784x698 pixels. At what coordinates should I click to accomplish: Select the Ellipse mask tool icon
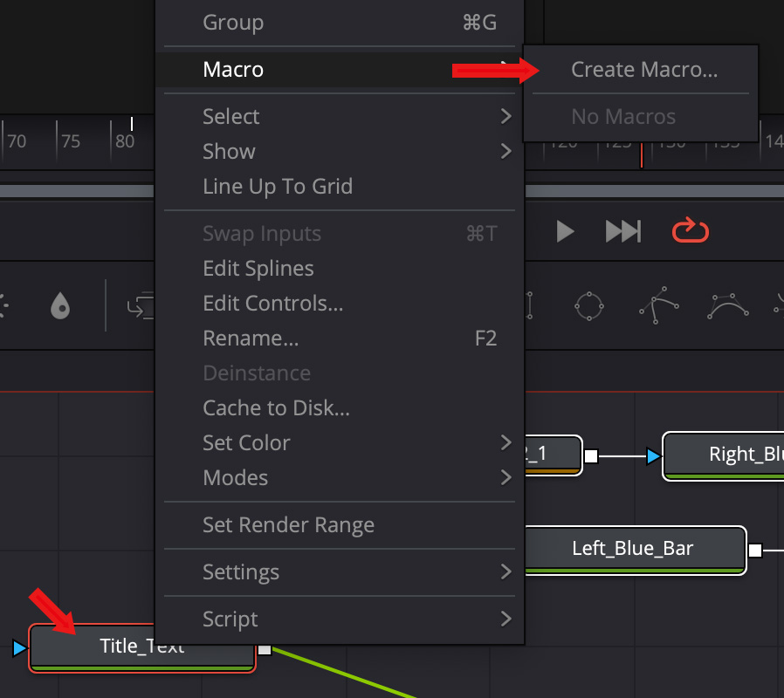tap(589, 306)
